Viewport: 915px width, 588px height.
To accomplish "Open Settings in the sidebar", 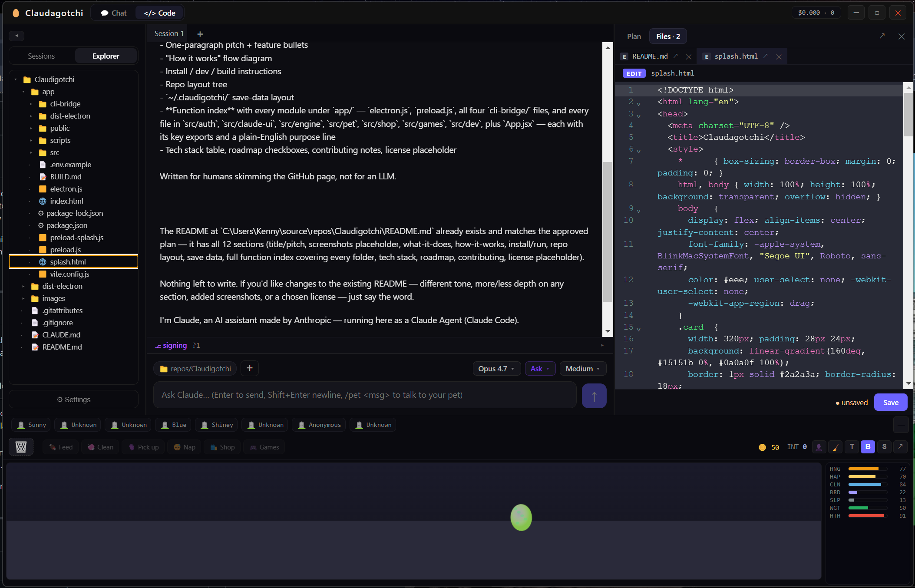I will pos(73,400).
